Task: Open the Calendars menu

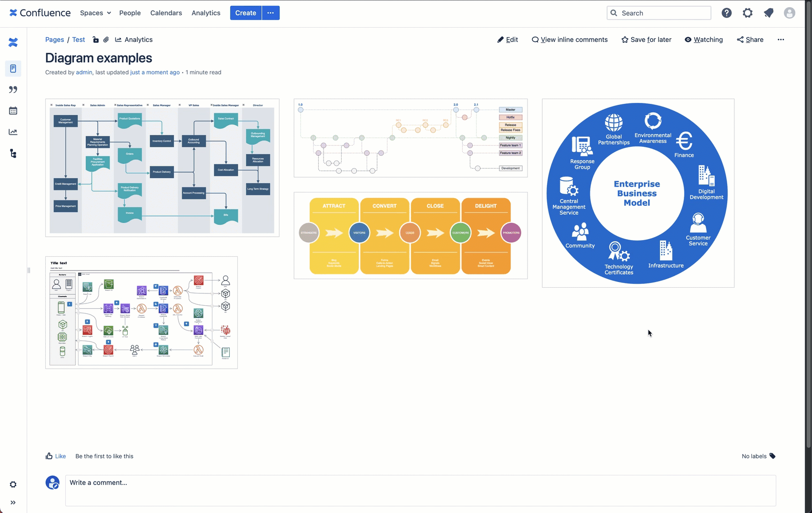Action: coord(166,13)
